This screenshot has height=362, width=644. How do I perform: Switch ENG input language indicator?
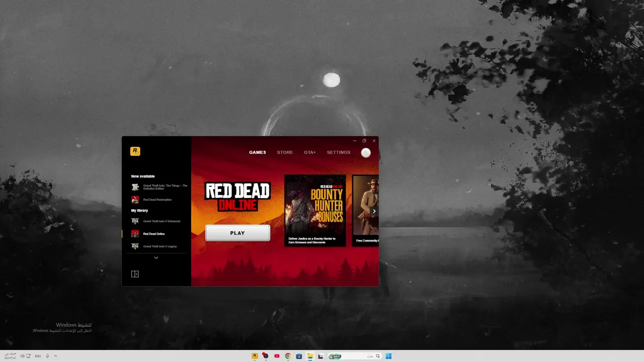click(38, 356)
